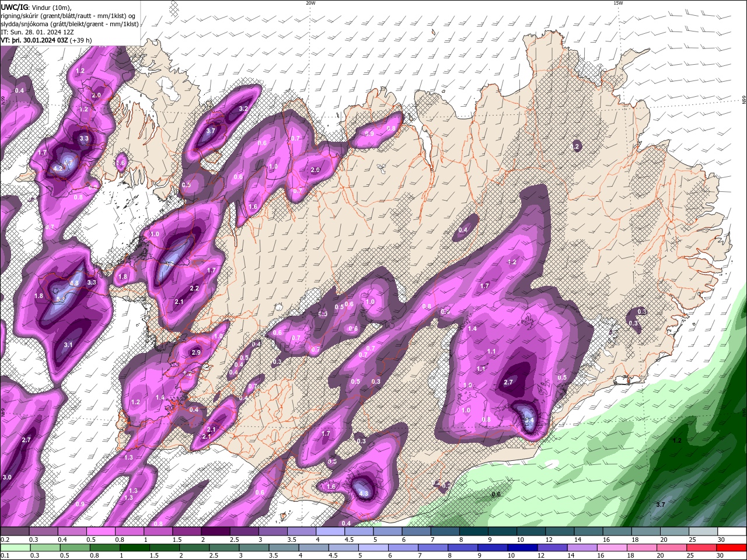
Task: Click the bright pink swatch between 0.5 and 0.8, upper scale
Action: click(100, 531)
